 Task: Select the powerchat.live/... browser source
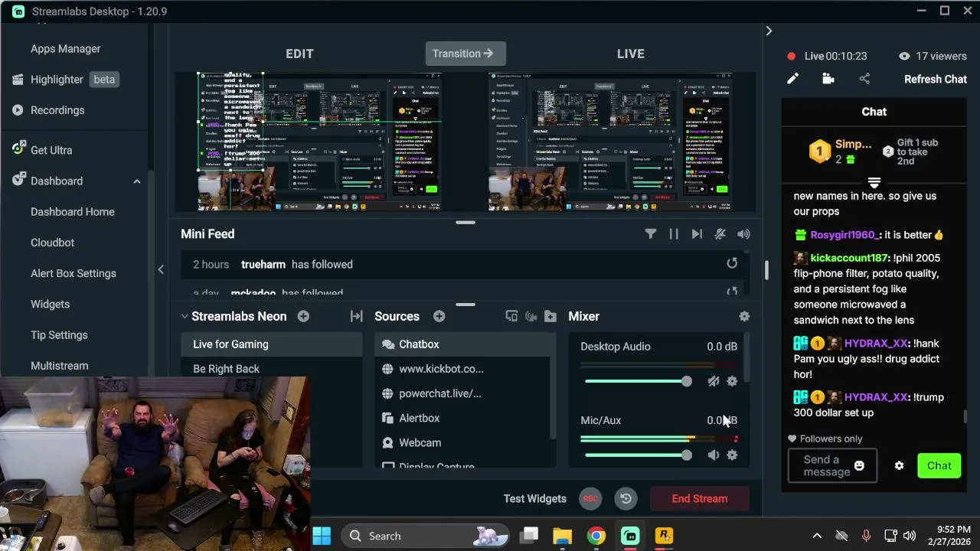click(462, 393)
